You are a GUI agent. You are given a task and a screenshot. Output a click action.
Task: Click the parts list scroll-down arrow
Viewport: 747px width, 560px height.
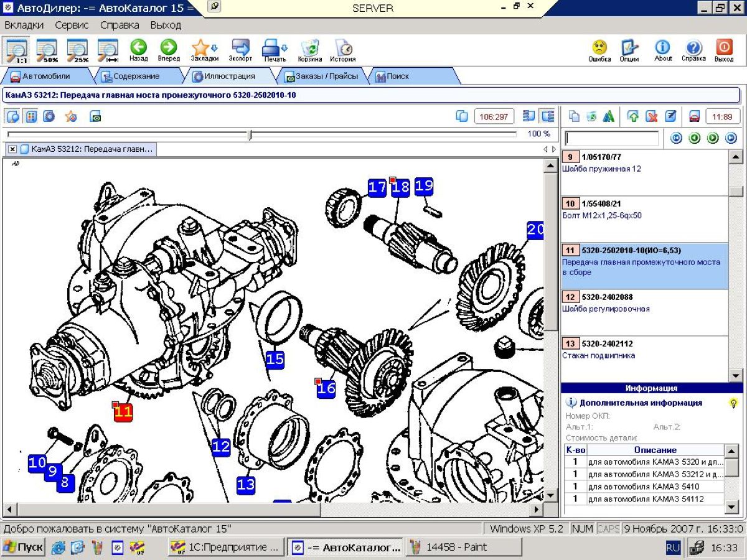pyautogui.click(x=736, y=375)
